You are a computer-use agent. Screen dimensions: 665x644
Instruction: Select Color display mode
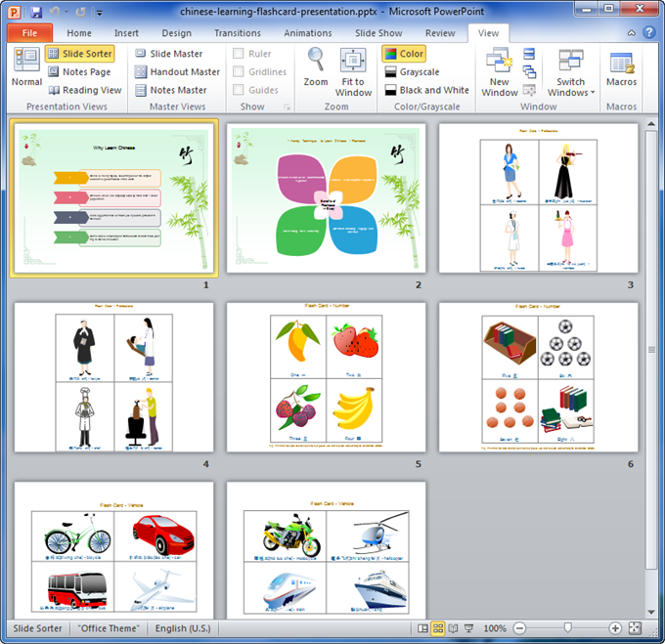click(404, 54)
